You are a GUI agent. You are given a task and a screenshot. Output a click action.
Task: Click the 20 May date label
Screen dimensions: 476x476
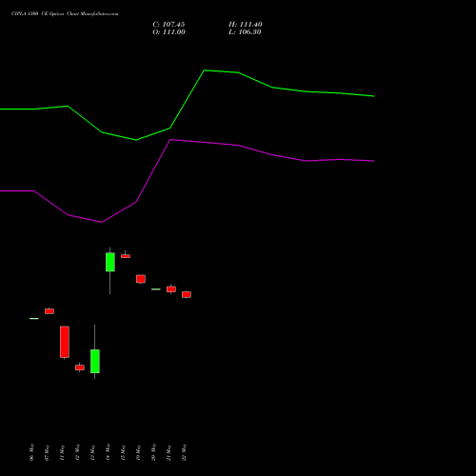click(x=153, y=452)
